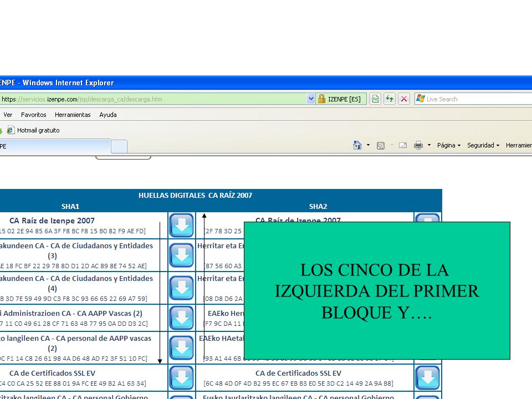Download SHA1 CA de Certificados SSL EV
Screen dimensions: 532x399
[182, 377]
